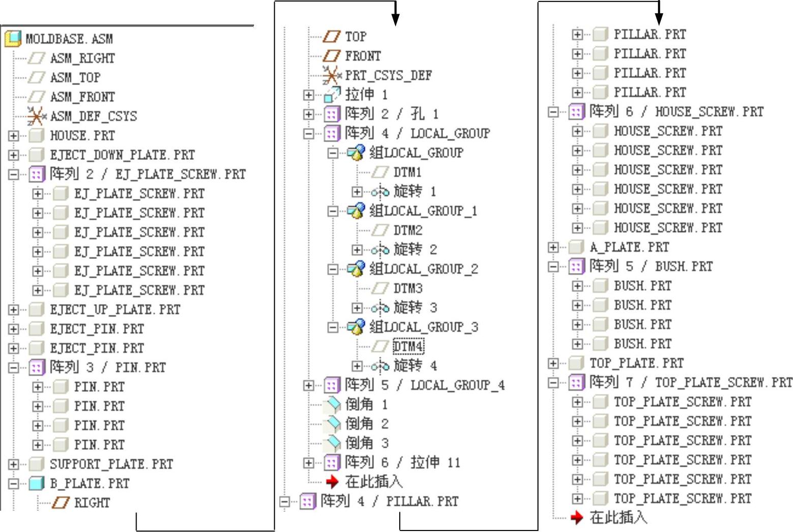Click the pattern icon of 阵列 2 / EJ_PLATE_SCREW.PRT
Viewport: 793px width, 532px height.
pyautogui.click(x=37, y=175)
